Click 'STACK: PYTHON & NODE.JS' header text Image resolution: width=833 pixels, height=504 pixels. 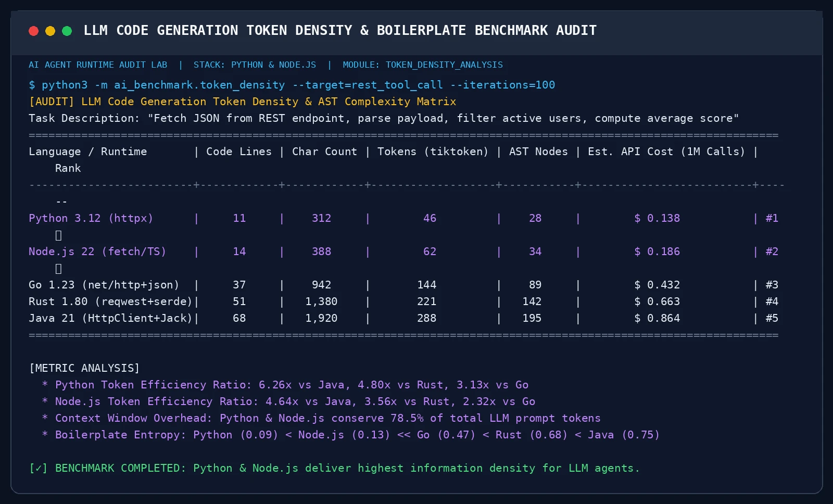pyautogui.click(x=255, y=65)
